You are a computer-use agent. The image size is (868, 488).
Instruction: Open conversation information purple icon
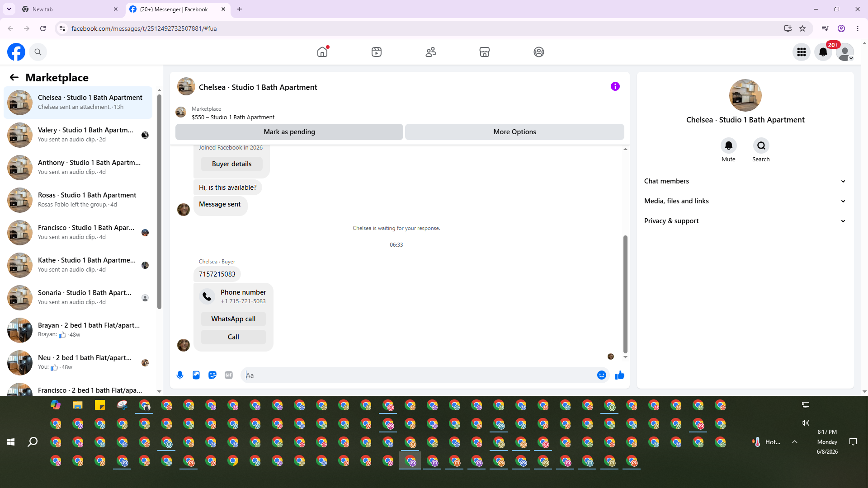pos(615,86)
